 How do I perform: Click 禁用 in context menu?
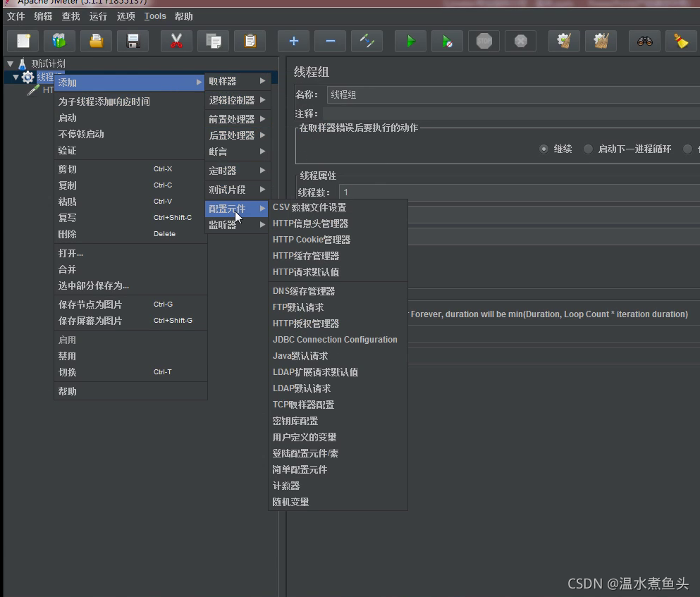[x=130, y=357]
